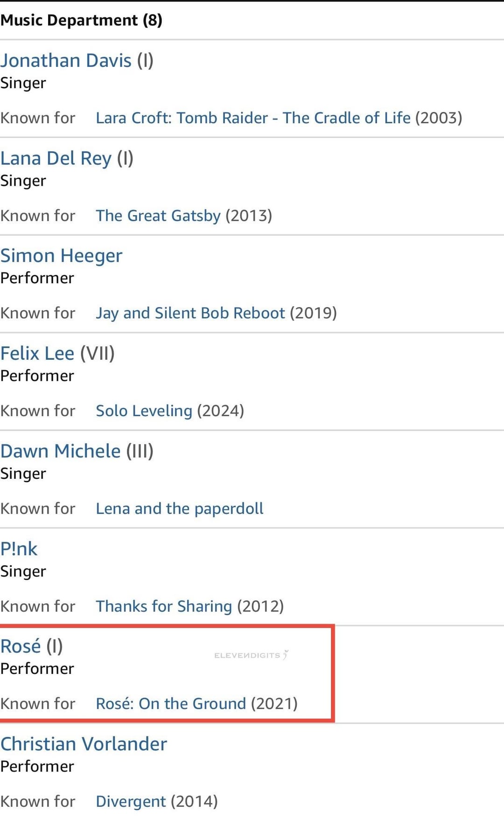Click Performer label under Rosé
This screenshot has width=504, height=826.
click(x=37, y=669)
